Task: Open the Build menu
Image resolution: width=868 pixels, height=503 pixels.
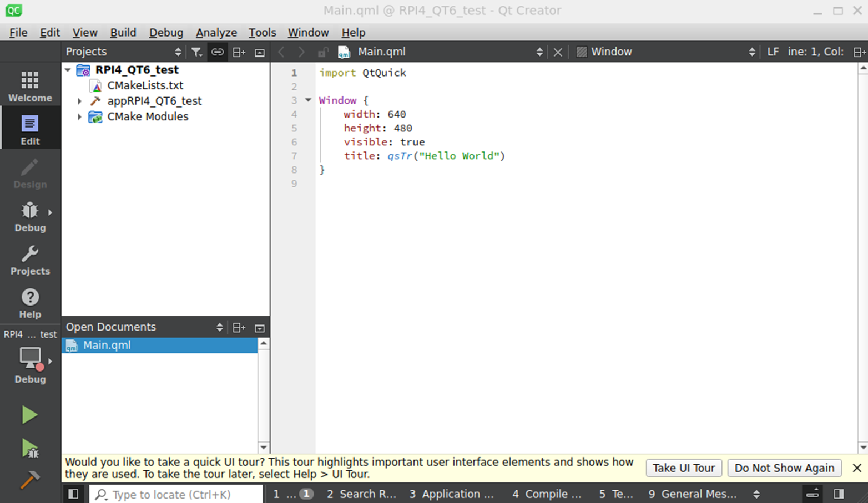Action: click(123, 33)
